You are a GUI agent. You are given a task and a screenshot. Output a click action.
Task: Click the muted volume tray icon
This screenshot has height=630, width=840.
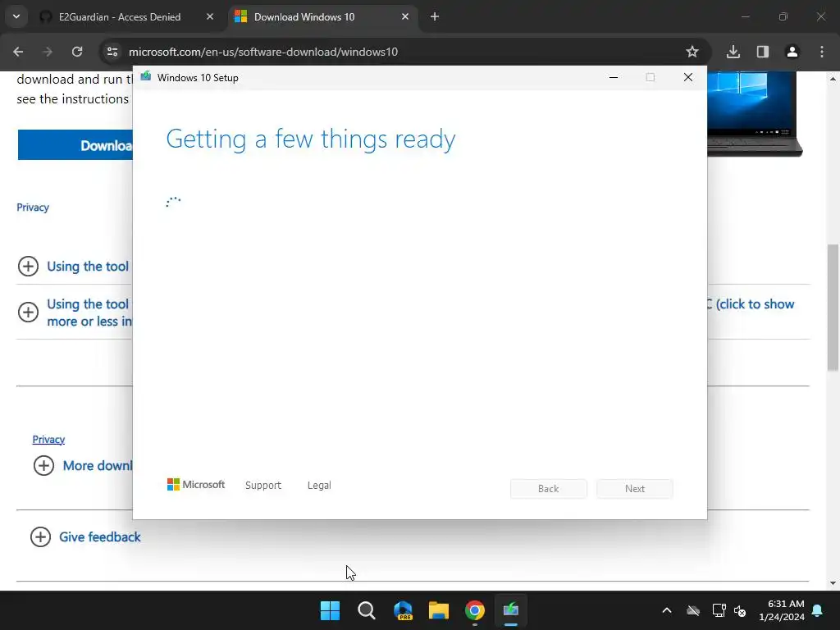coord(741,610)
